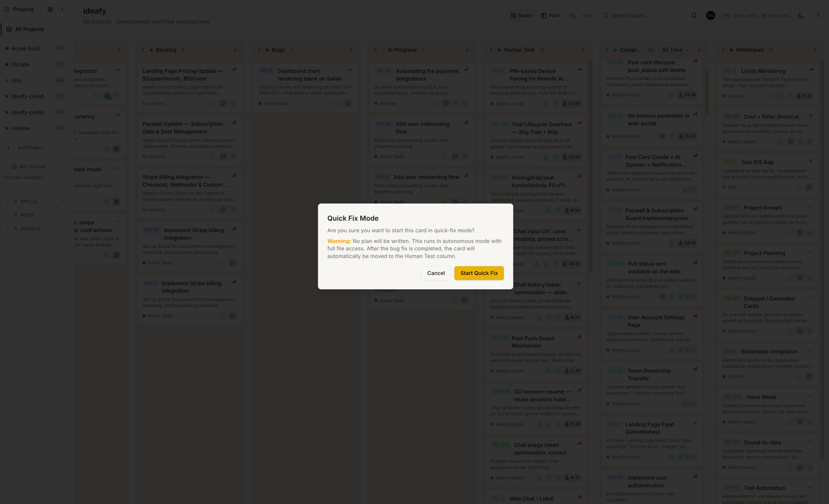
Task: Click lightbulb icon on Automating the payment card
Action: click(x=465, y=104)
